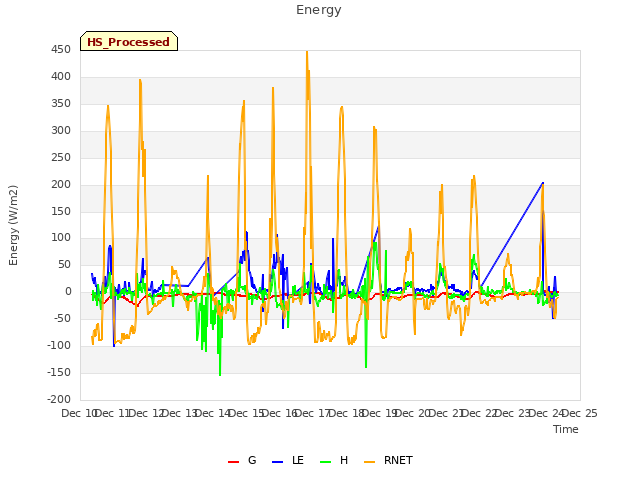
Task: Click the 100 y-axis tick label
Action: (x=61, y=238)
